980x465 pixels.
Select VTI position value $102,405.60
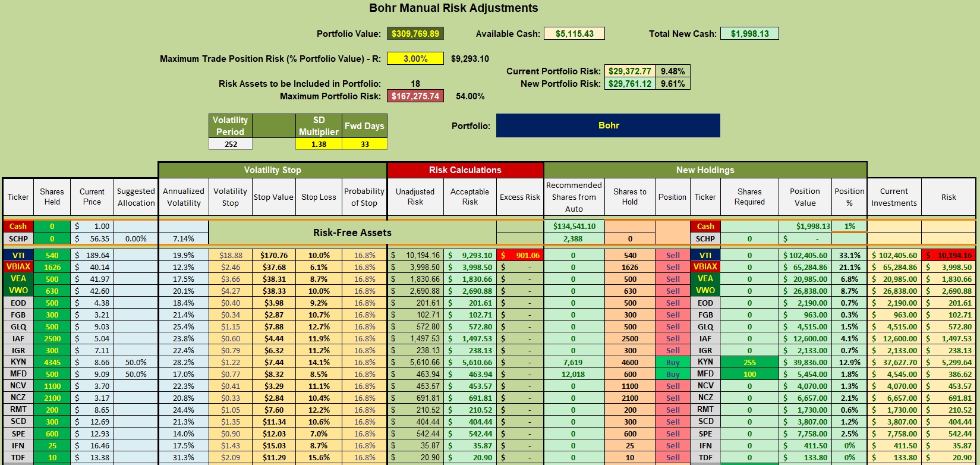point(805,255)
